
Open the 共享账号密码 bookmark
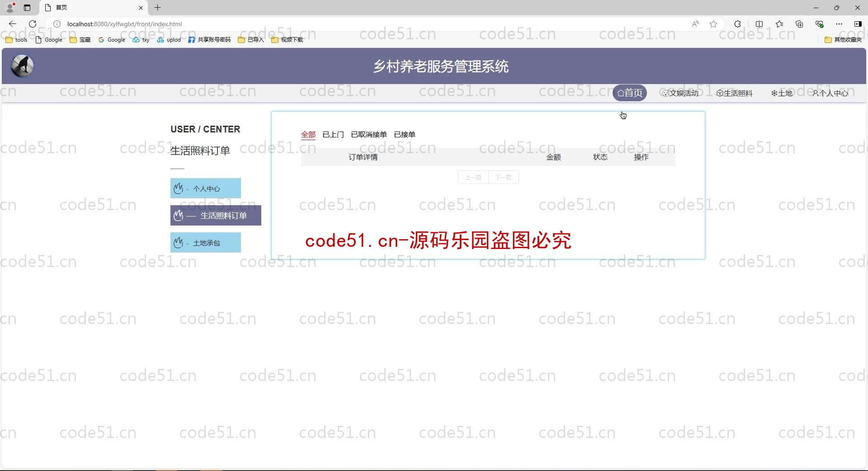pyautogui.click(x=209, y=40)
